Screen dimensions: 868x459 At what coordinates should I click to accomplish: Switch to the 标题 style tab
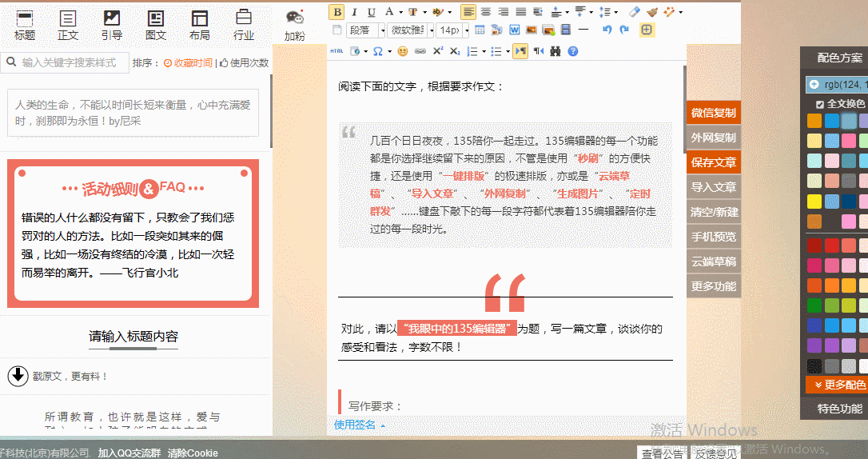tap(25, 25)
